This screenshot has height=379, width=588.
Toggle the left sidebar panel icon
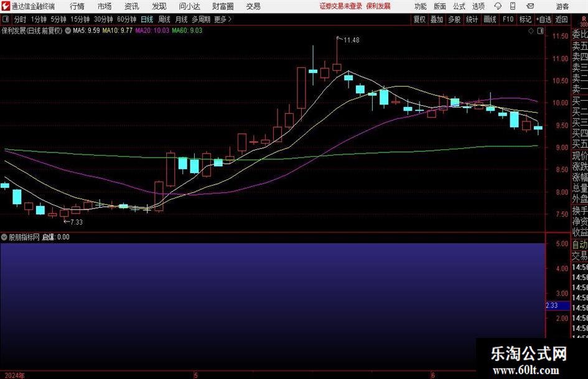point(6,19)
